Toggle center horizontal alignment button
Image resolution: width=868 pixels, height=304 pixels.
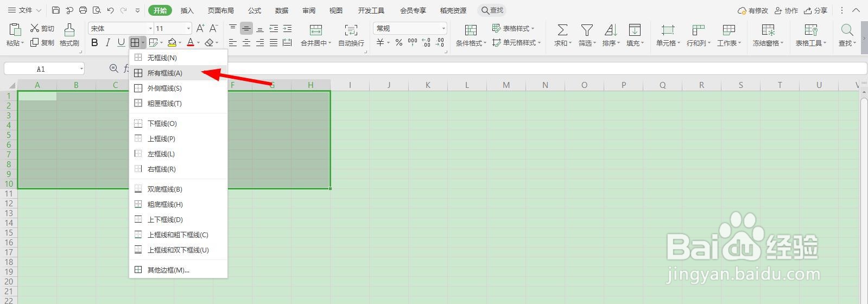(246, 42)
